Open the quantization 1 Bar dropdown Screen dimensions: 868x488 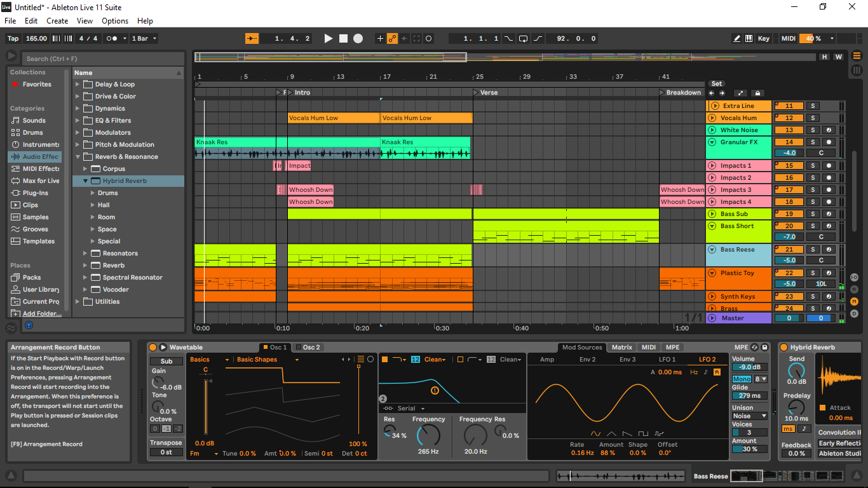pos(144,39)
